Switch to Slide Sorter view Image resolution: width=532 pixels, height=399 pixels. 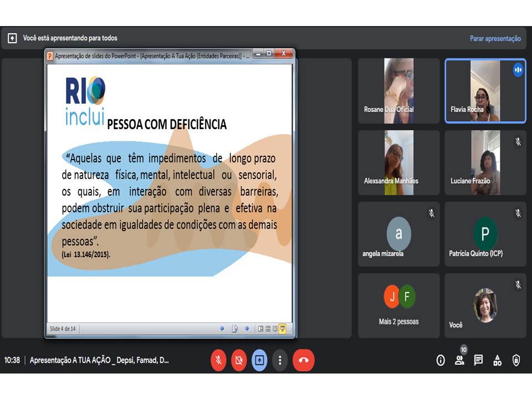pyautogui.click(x=268, y=329)
